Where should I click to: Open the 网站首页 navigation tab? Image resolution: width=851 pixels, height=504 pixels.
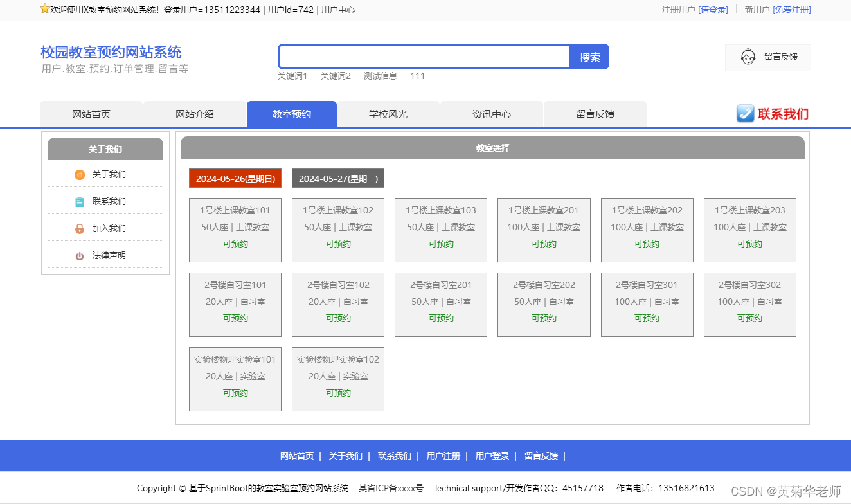[x=91, y=114]
